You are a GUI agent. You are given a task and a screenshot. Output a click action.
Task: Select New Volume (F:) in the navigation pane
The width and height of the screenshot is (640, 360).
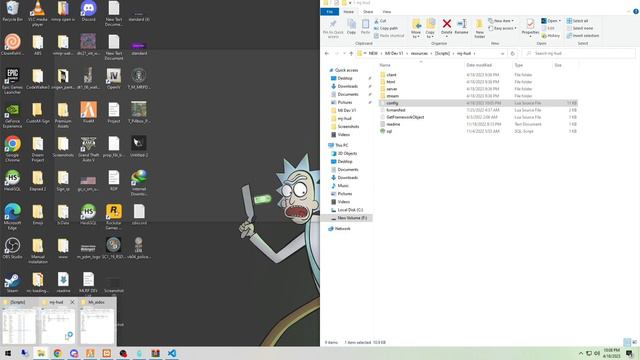352,218
